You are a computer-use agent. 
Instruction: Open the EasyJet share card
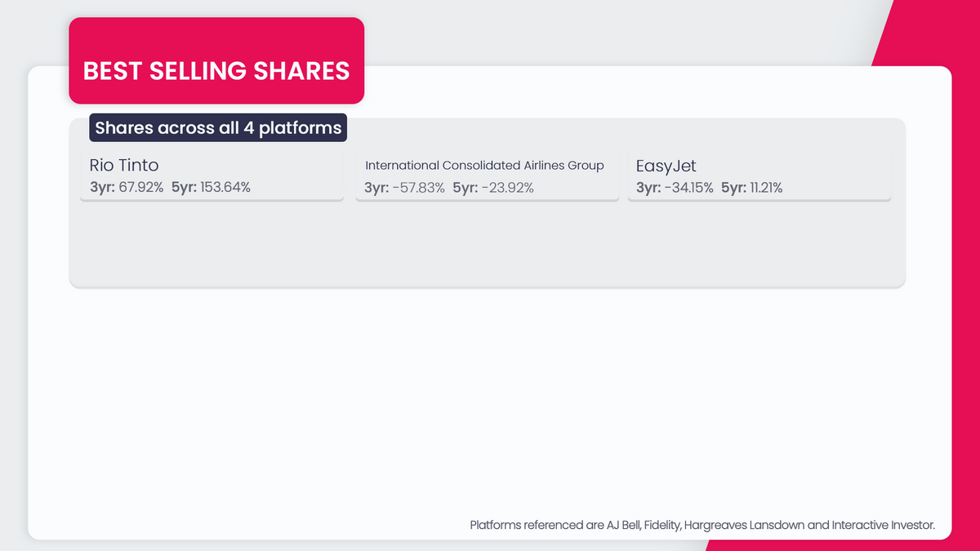tap(758, 173)
